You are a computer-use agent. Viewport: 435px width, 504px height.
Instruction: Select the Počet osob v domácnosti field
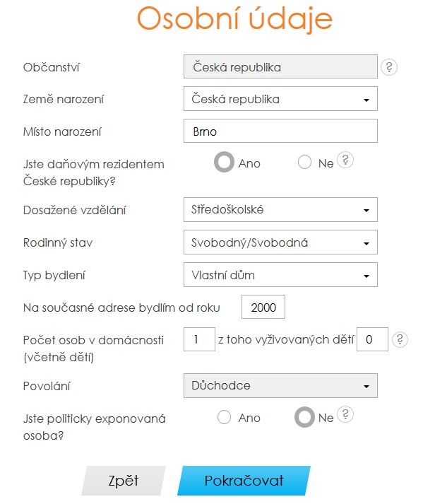[x=199, y=339]
